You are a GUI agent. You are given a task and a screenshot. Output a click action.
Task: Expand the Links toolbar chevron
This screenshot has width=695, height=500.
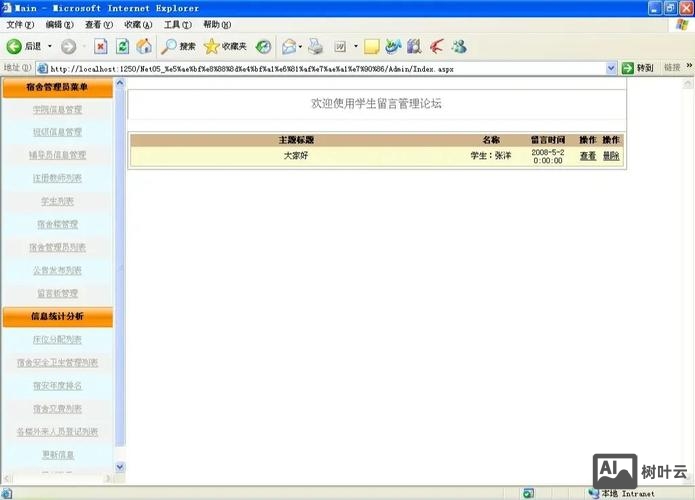click(689, 66)
